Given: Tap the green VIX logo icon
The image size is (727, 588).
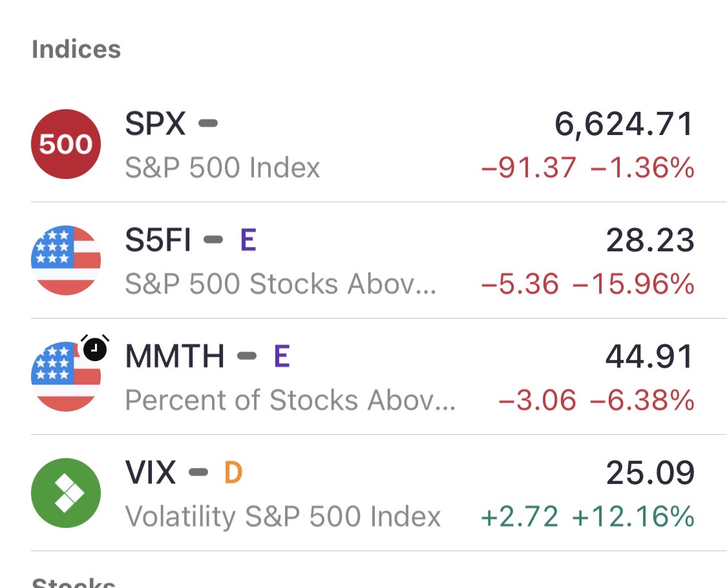Looking at the screenshot, I should (x=66, y=493).
